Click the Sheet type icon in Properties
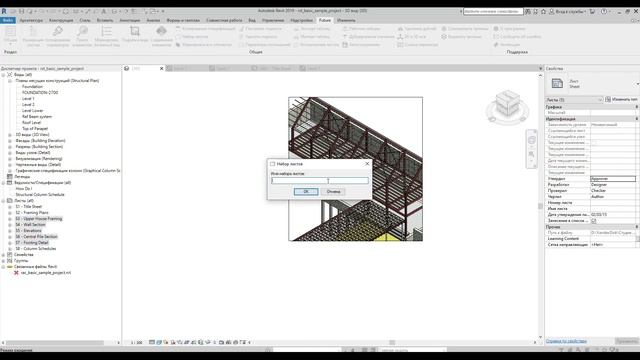Viewport: 640px width, 360px height. pos(557,83)
